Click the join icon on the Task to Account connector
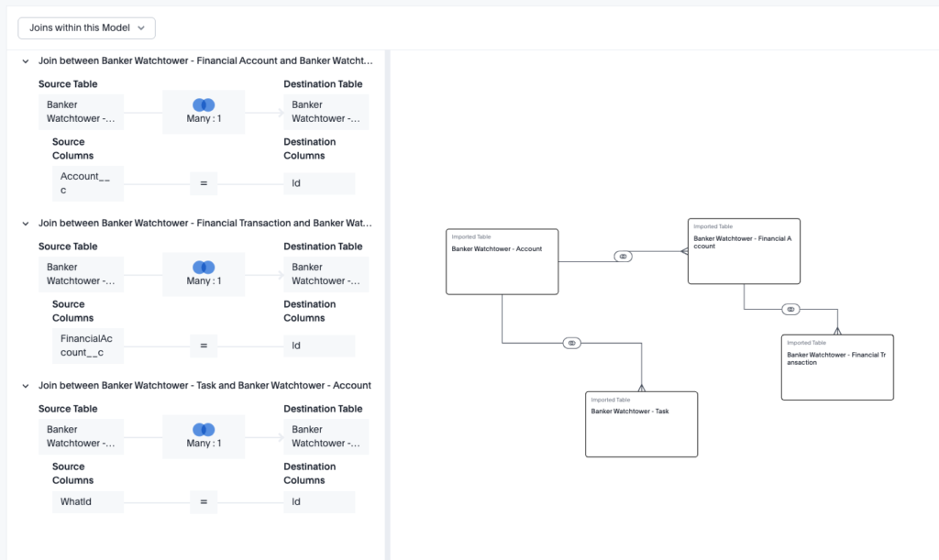 pos(571,342)
